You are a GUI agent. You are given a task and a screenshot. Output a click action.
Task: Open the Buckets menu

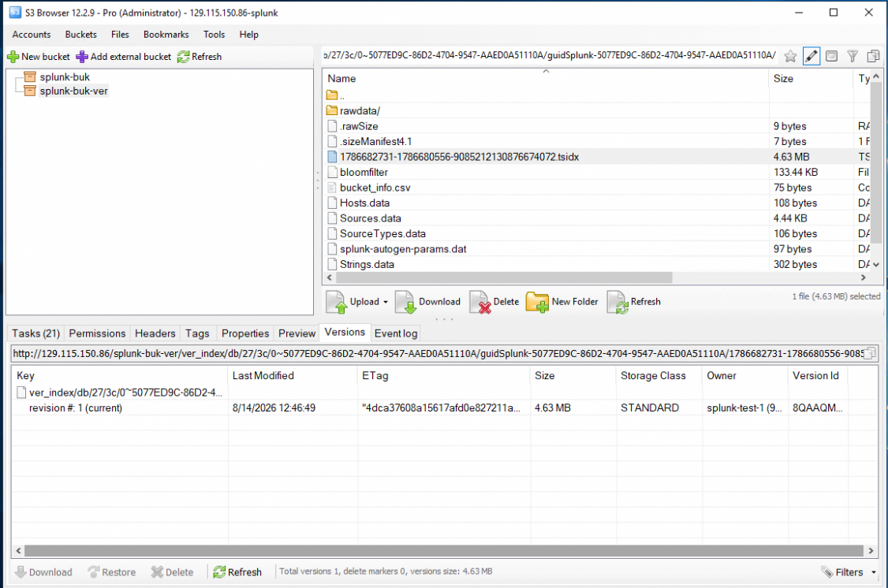click(x=81, y=35)
